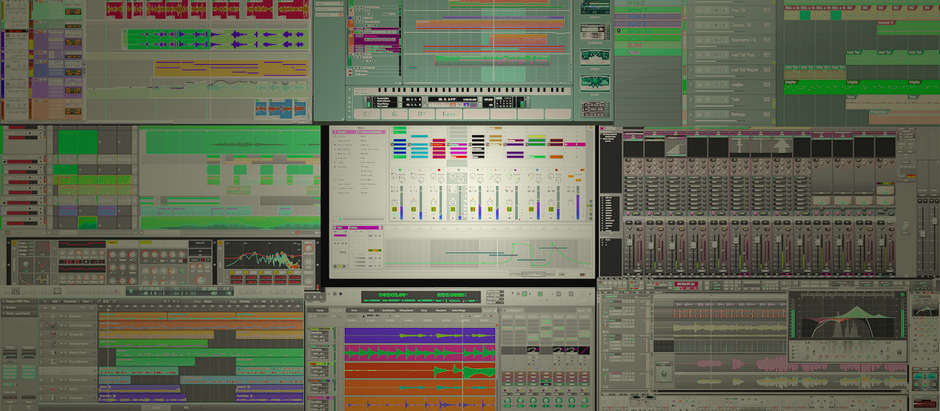The height and width of the screenshot is (411, 940).
Task: Trigger the C7 chord pad in Reason window
Action: [367, 114]
